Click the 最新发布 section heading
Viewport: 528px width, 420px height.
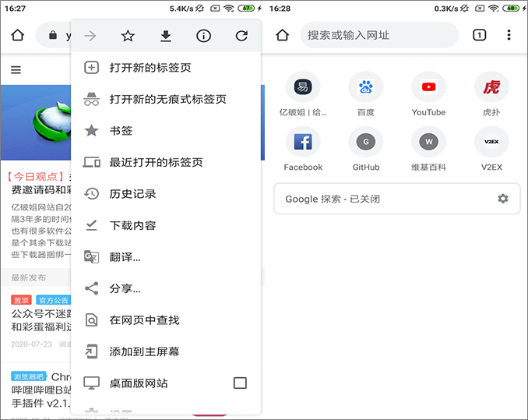(x=28, y=277)
